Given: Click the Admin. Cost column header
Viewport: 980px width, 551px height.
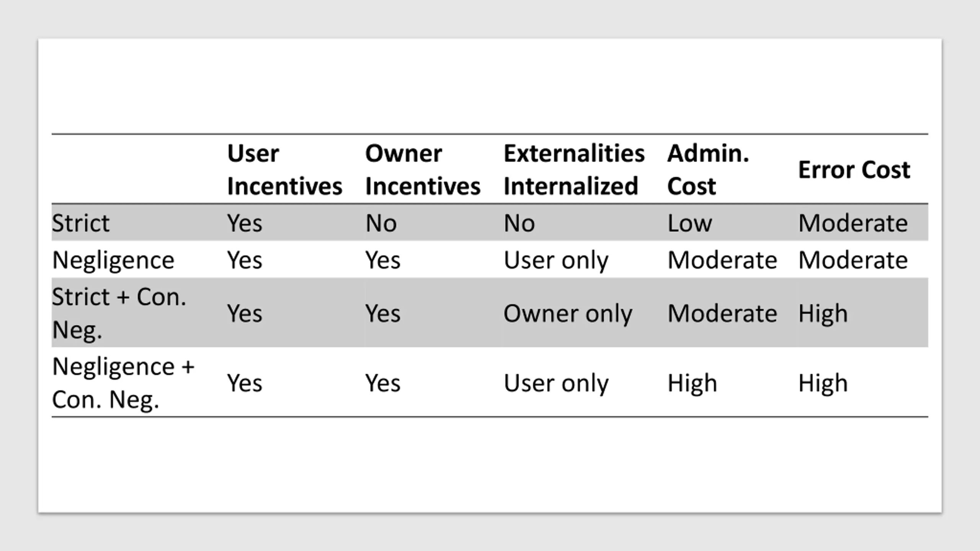Looking at the screenshot, I should tap(708, 170).
